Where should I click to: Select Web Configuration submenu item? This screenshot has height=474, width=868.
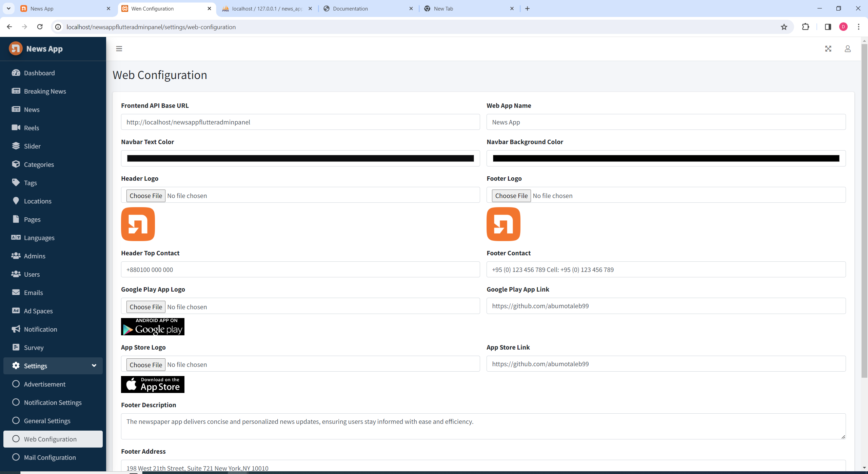pyautogui.click(x=53, y=439)
